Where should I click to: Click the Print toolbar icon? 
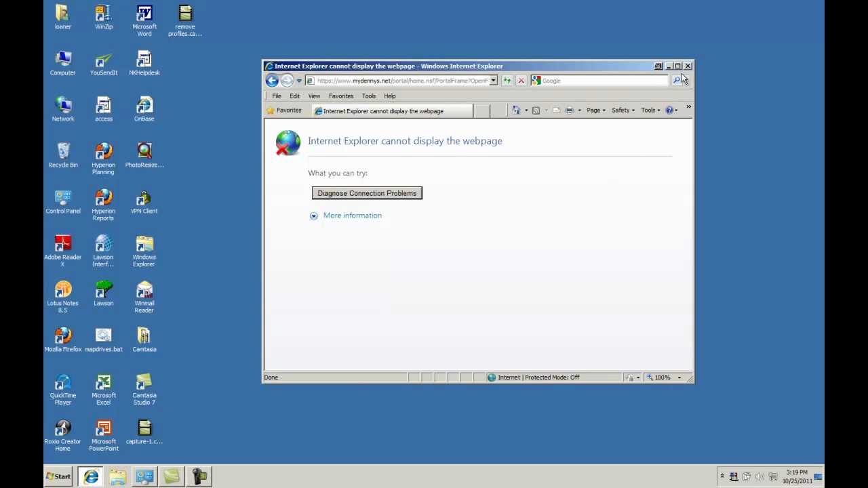pyautogui.click(x=570, y=110)
